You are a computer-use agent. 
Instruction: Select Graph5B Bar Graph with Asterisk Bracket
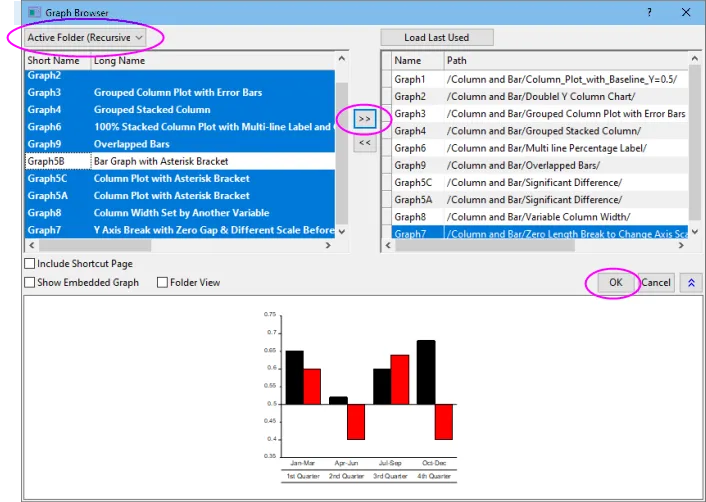coord(180,161)
